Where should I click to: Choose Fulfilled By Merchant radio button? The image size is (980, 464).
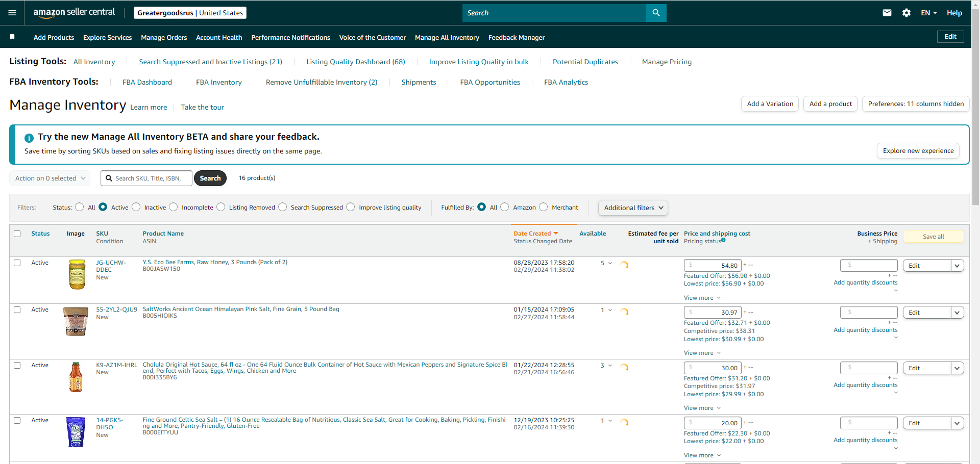[x=544, y=207]
